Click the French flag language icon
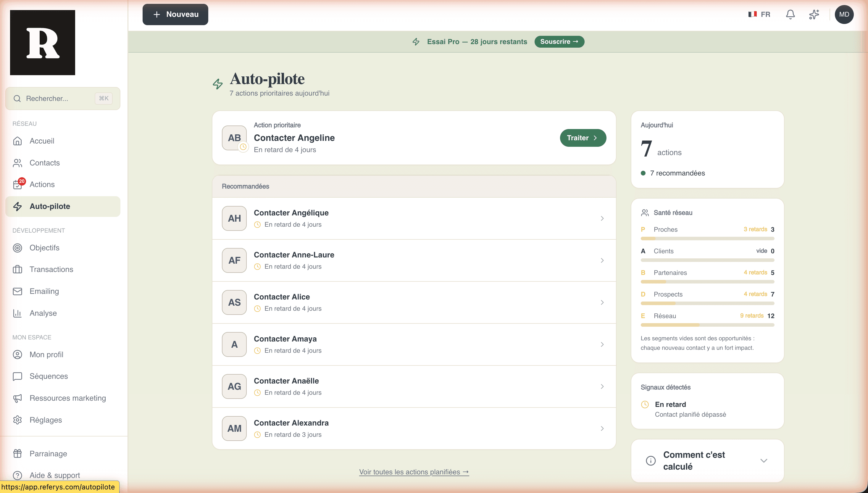Screen dimensions: 868x493 pyautogui.click(x=752, y=14)
